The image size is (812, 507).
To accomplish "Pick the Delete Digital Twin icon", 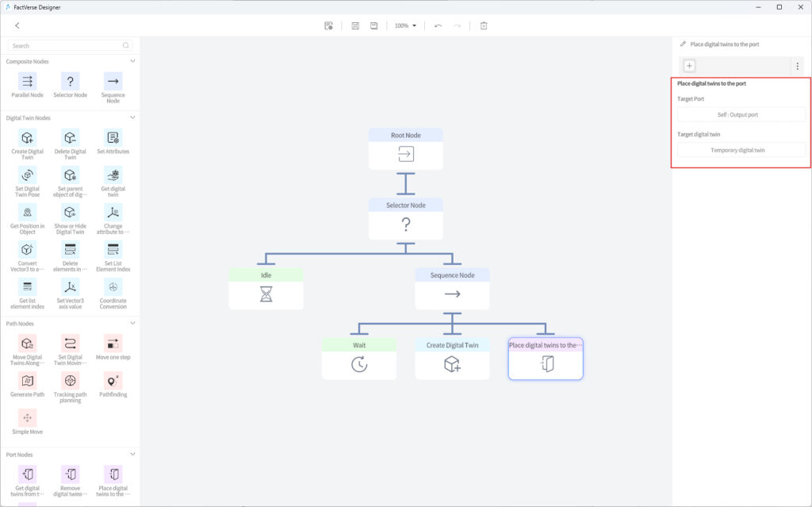I will click(70, 138).
